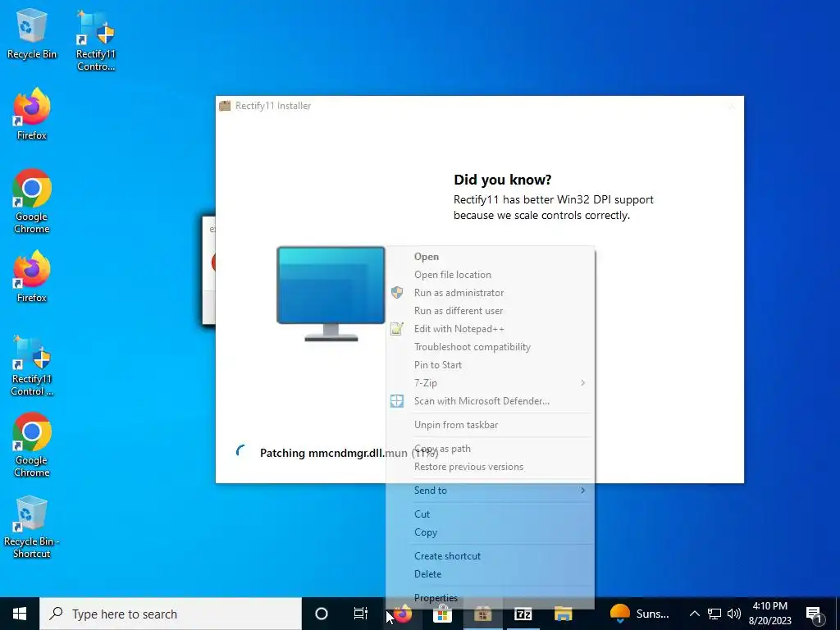The height and width of the screenshot is (630, 840).
Task: Choose Open file location in context menu
Action: [491, 275]
